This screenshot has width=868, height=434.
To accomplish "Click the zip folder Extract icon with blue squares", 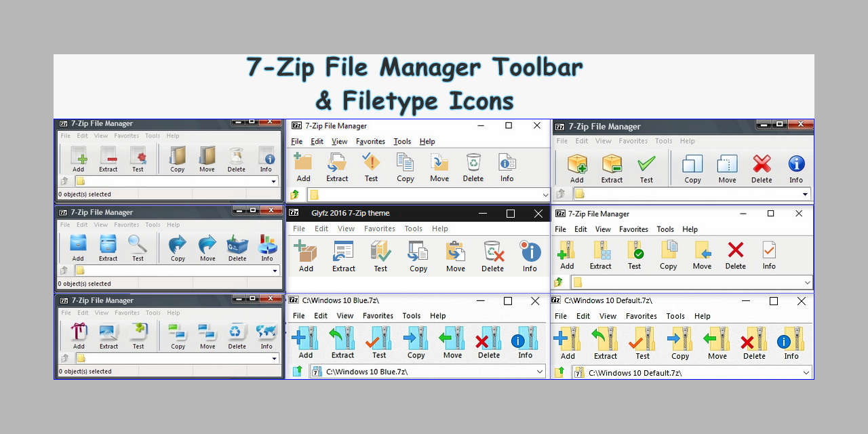I will (601, 250).
